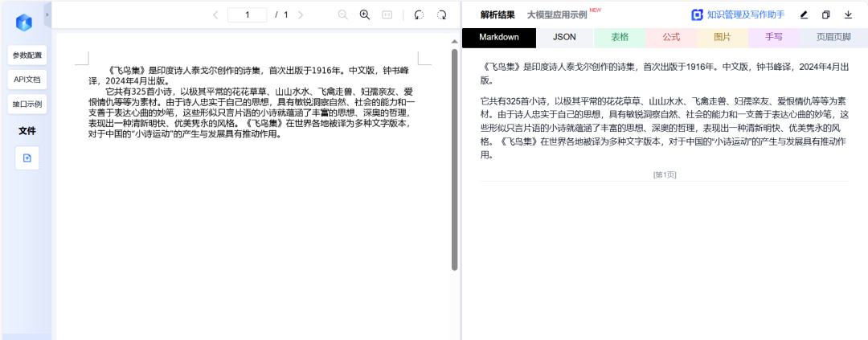
Task: Go to the previous page arrow
Action: (215, 15)
